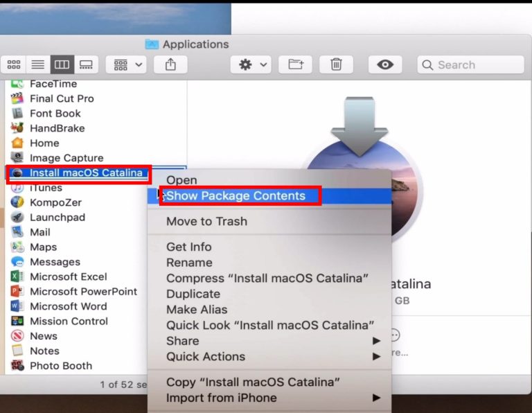Screen dimensions: 532x413
Task: Click the KompoZer app icon
Action: point(17,202)
